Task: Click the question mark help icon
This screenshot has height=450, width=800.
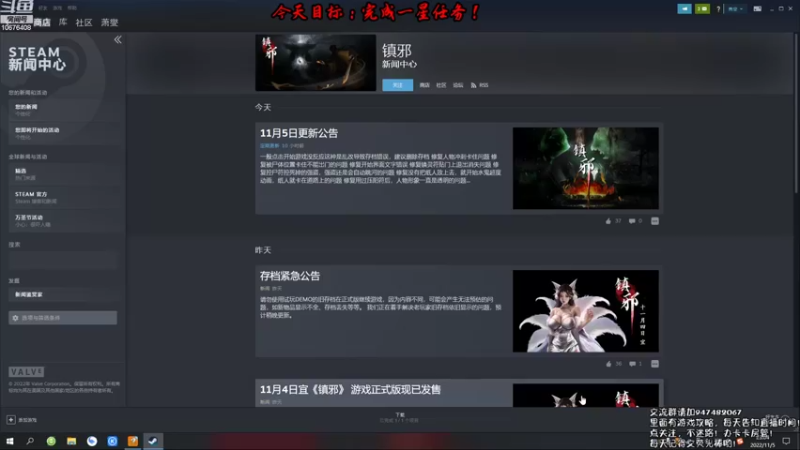Action: click(718, 9)
